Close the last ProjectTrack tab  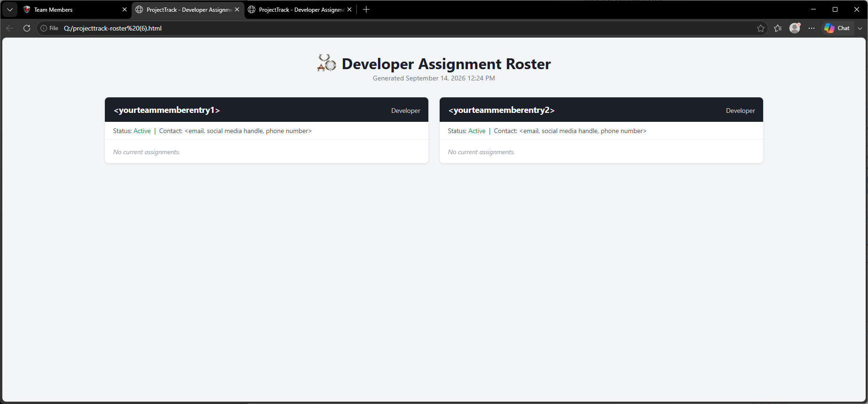click(349, 9)
